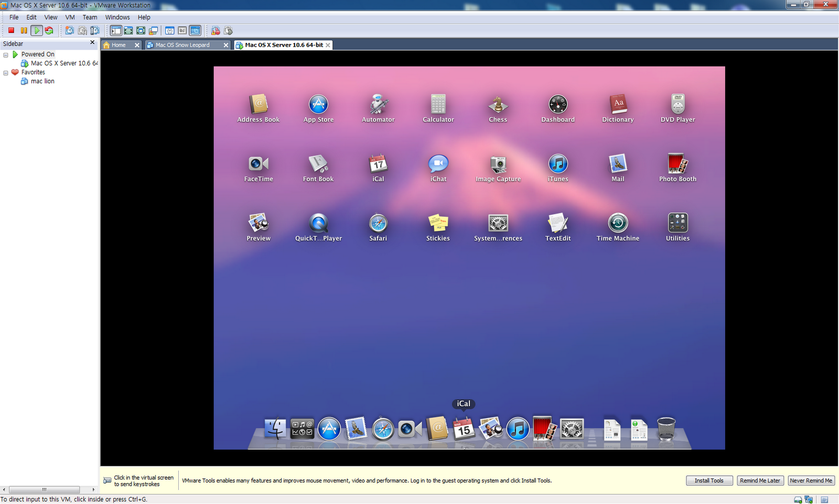839x504 pixels.
Task: Toggle the Console View toolbar button
Action: 195,30
